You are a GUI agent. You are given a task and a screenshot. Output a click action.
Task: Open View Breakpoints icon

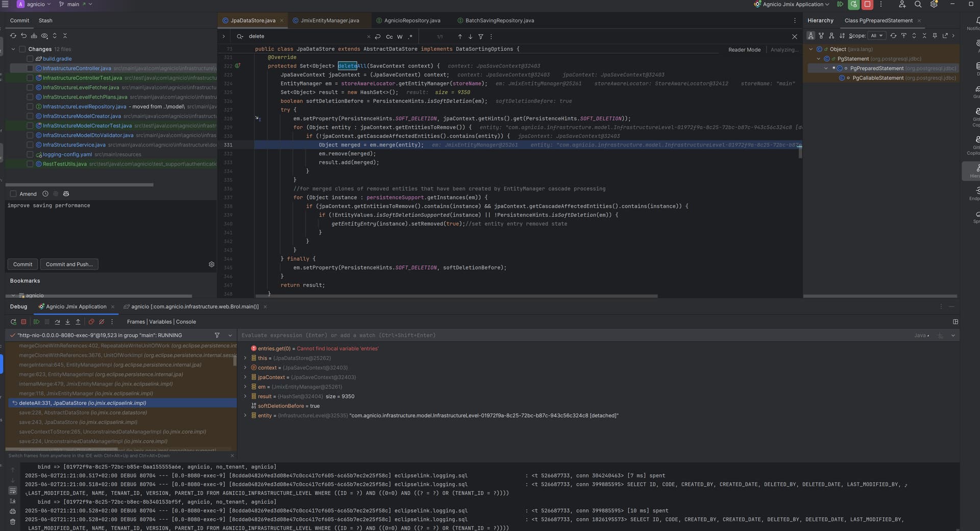pyautogui.click(x=91, y=322)
